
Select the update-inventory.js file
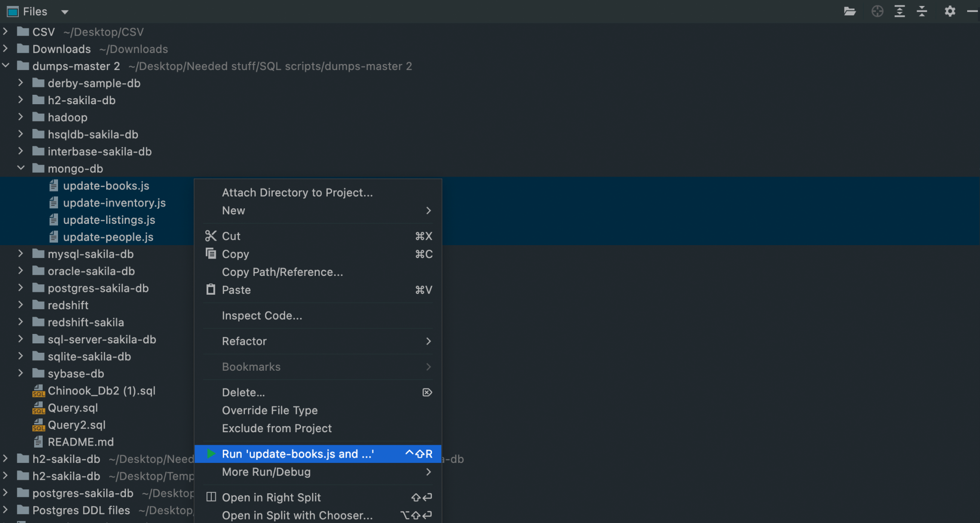[x=115, y=202]
